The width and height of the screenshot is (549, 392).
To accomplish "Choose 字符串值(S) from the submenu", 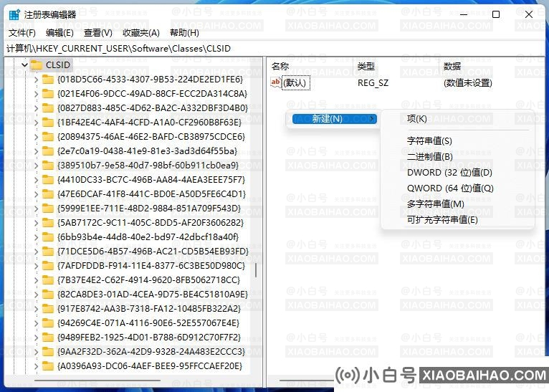I will 429,140.
